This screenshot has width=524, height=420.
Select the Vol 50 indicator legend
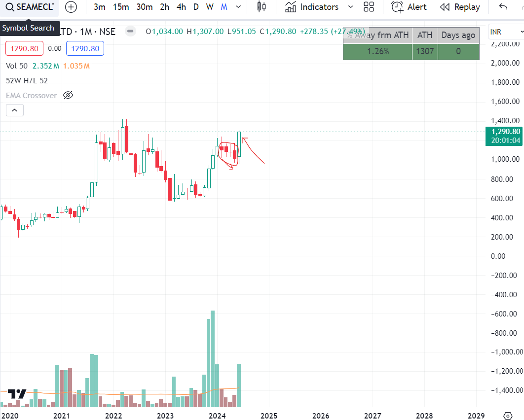pos(17,66)
